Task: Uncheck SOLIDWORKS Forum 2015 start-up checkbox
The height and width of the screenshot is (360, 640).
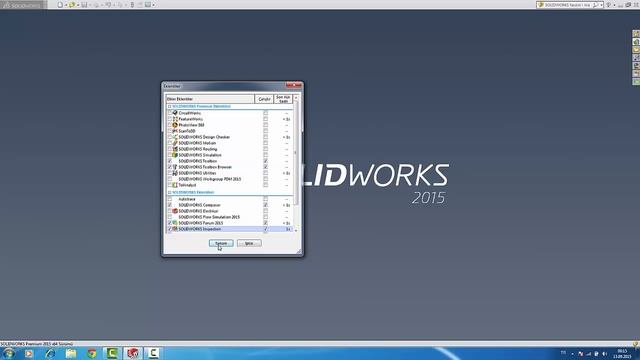Action: click(x=266, y=223)
